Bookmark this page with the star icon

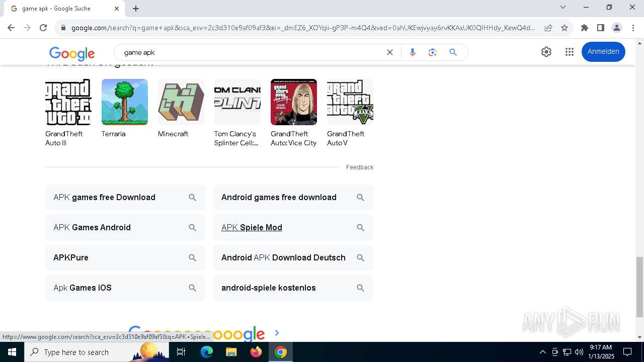[x=565, y=28]
